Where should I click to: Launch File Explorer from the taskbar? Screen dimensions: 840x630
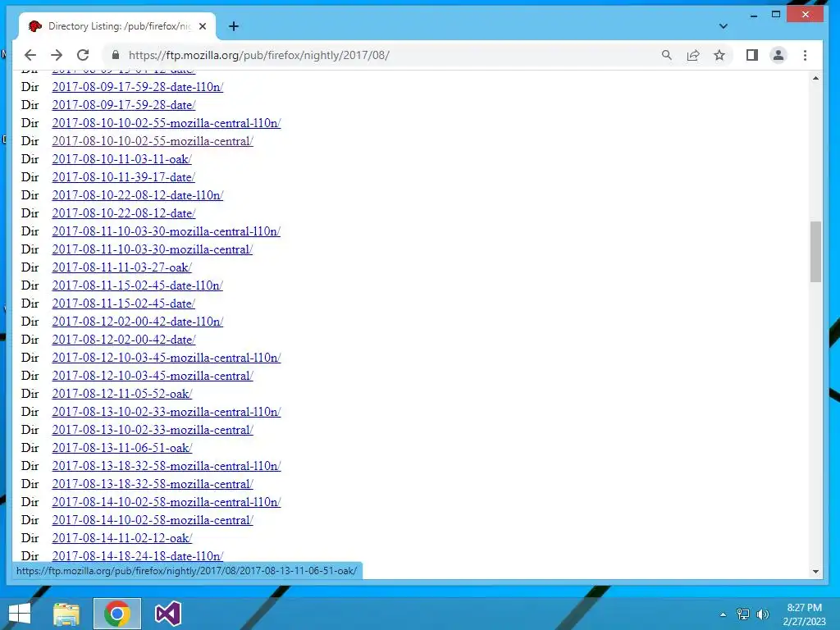66,614
